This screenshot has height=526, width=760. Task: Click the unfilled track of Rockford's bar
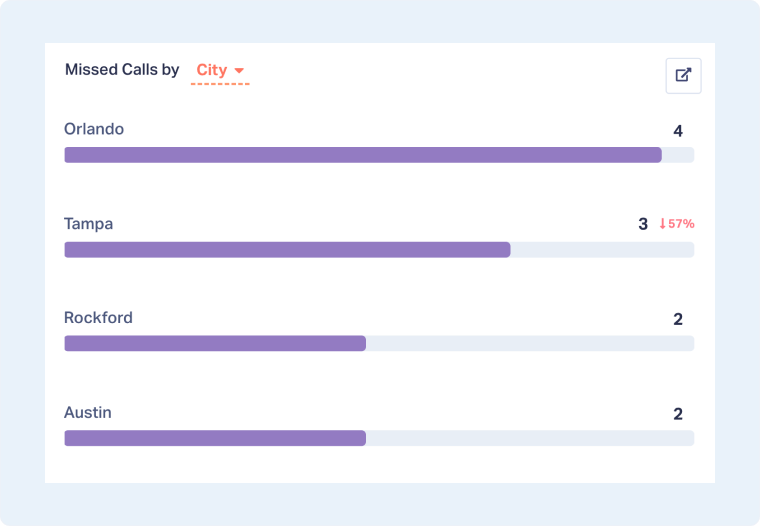[x=530, y=344]
